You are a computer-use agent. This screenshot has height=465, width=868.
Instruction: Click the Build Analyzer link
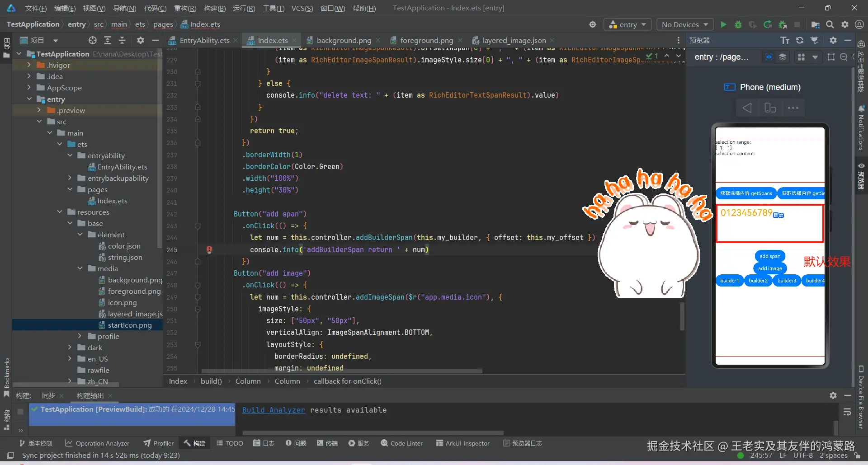[273, 410]
